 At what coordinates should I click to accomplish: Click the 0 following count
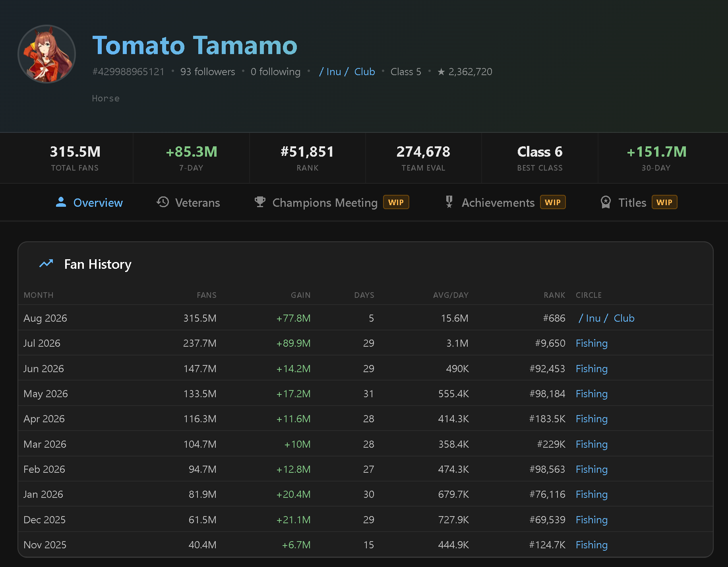[276, 72]
